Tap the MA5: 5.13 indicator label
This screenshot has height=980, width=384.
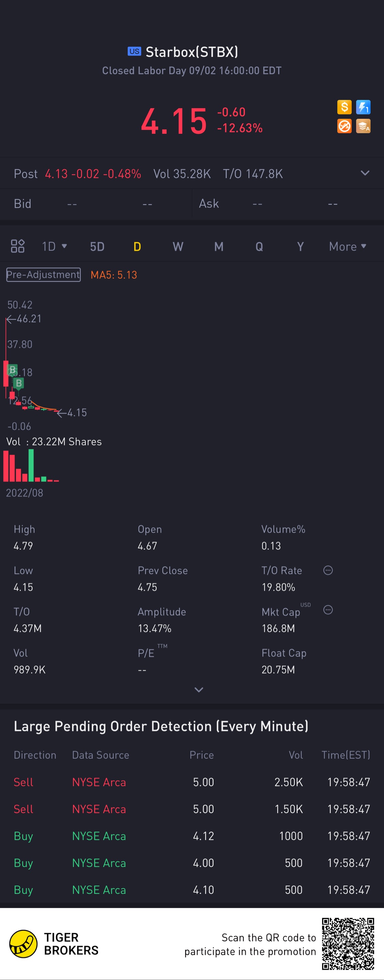[x=114, y=275]
